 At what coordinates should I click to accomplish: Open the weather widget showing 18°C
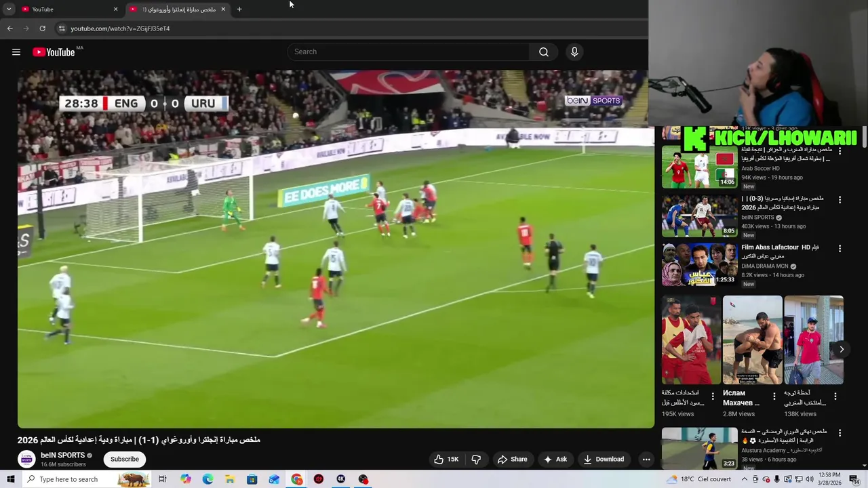point(698,479)
